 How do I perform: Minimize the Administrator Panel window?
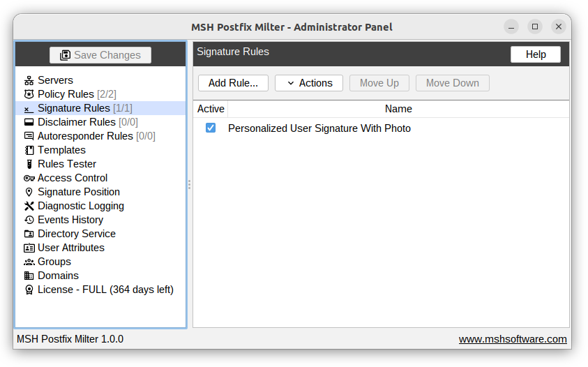click(x=511, y=27)
